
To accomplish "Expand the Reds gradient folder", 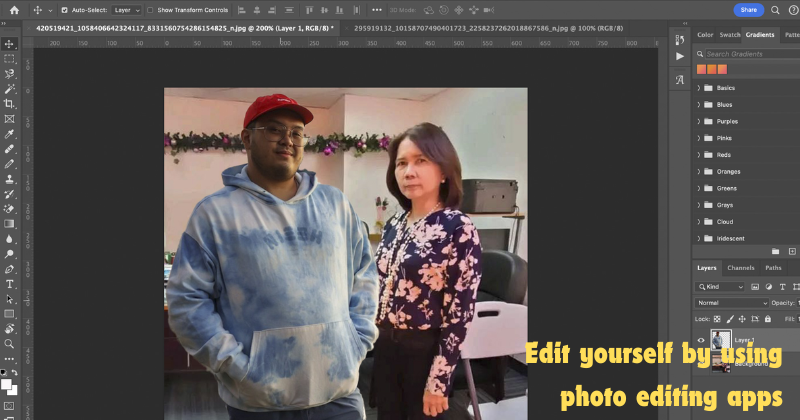I will coord(699,155).
